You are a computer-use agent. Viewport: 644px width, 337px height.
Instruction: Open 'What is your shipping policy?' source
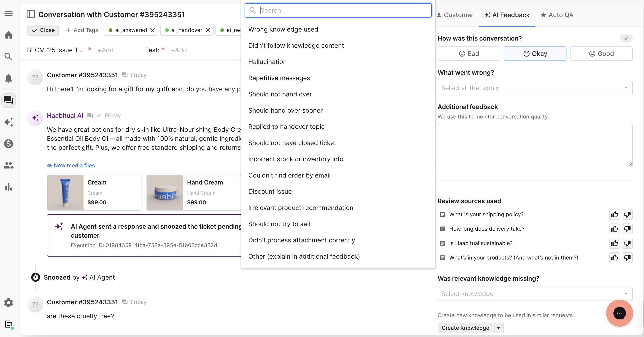(x=486, y=214)
